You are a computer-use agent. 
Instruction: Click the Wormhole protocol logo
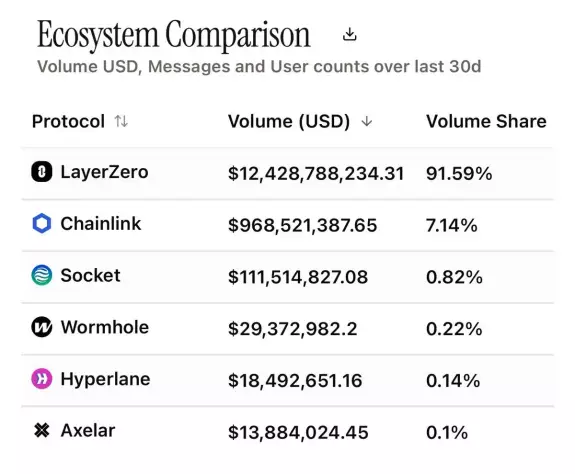(41, 327)
